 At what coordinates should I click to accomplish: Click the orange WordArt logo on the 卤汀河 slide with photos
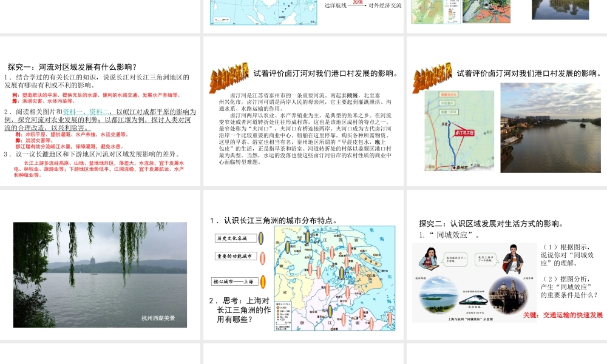coord(432,78)
